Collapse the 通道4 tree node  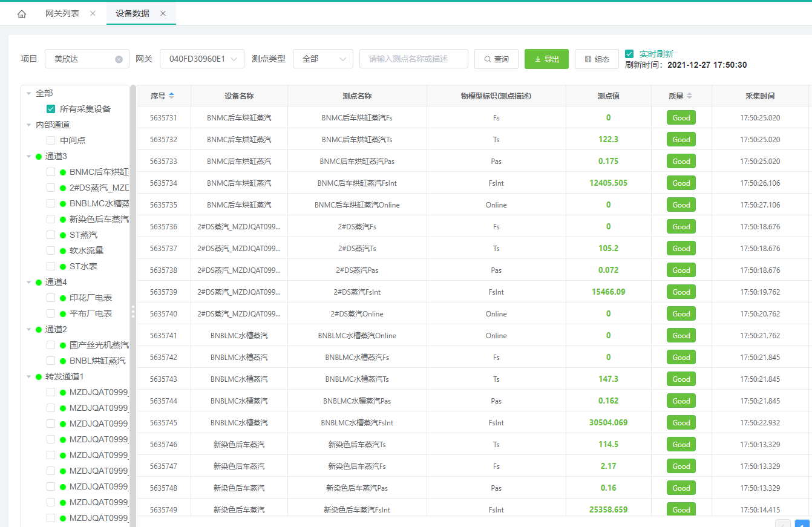(x=29, y=282)
